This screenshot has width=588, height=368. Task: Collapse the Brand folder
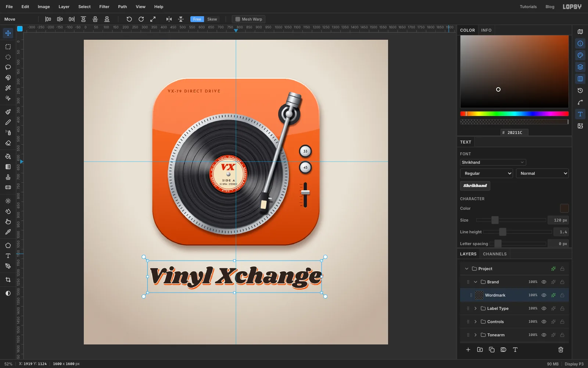pos(476,282)
